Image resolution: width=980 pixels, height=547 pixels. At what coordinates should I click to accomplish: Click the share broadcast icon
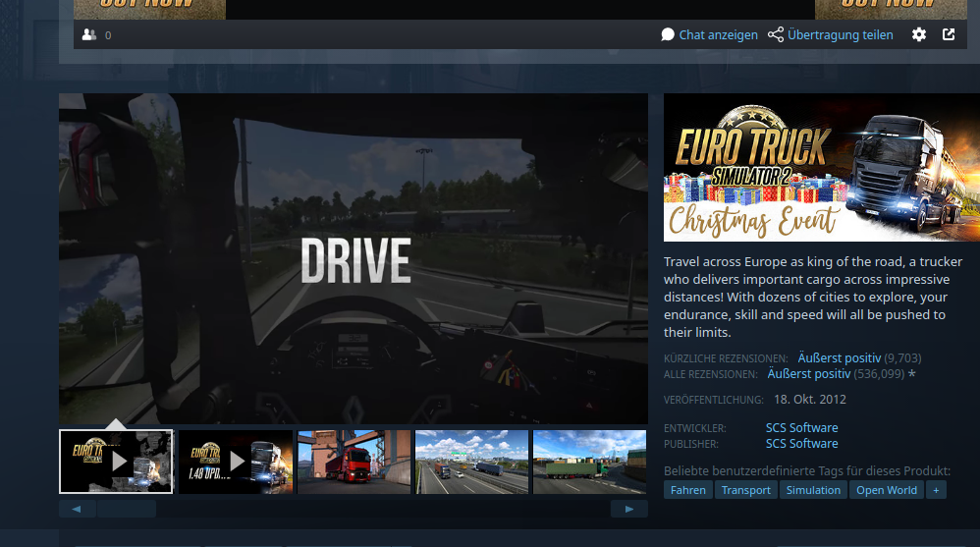776,34
